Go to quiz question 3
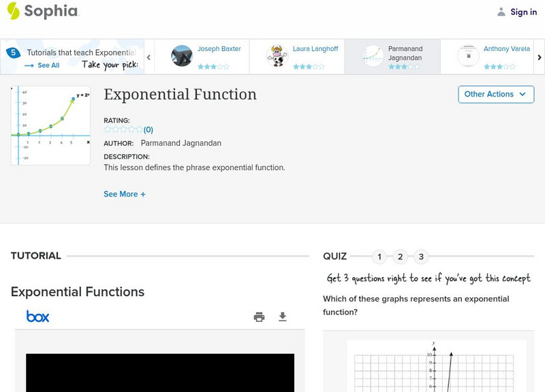Viewport: 545px width, 392px height. (x=421, y=257)
